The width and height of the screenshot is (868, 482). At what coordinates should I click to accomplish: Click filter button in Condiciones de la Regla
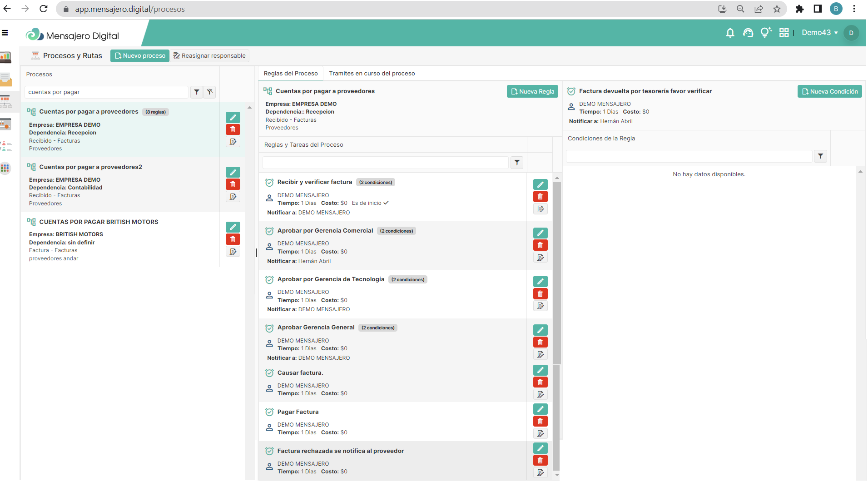(820, 156)
